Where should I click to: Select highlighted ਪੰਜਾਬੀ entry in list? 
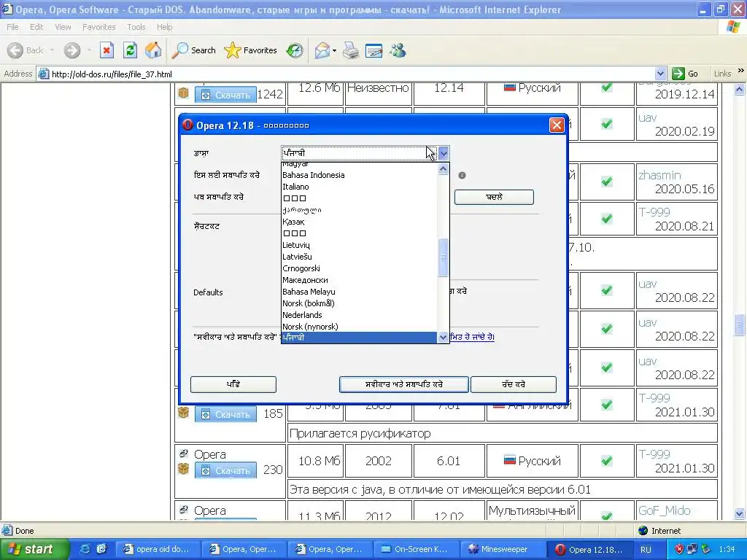[x=359, y=337]
